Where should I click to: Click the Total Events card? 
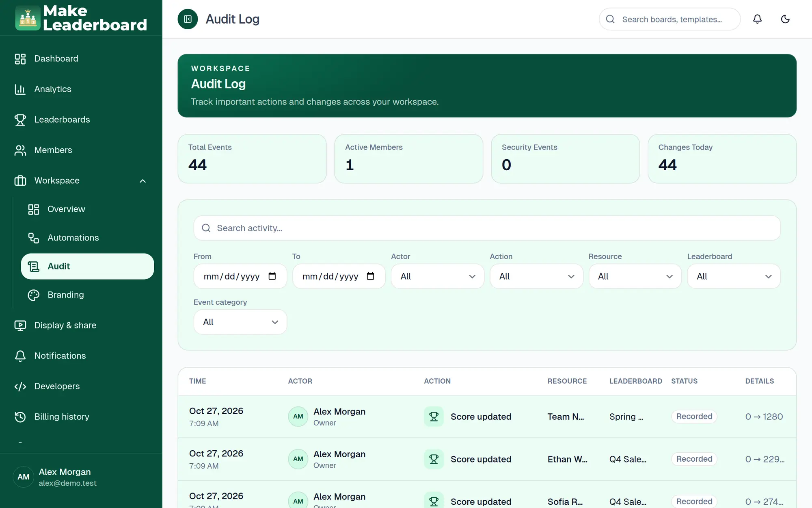click(x=252, y=159)
